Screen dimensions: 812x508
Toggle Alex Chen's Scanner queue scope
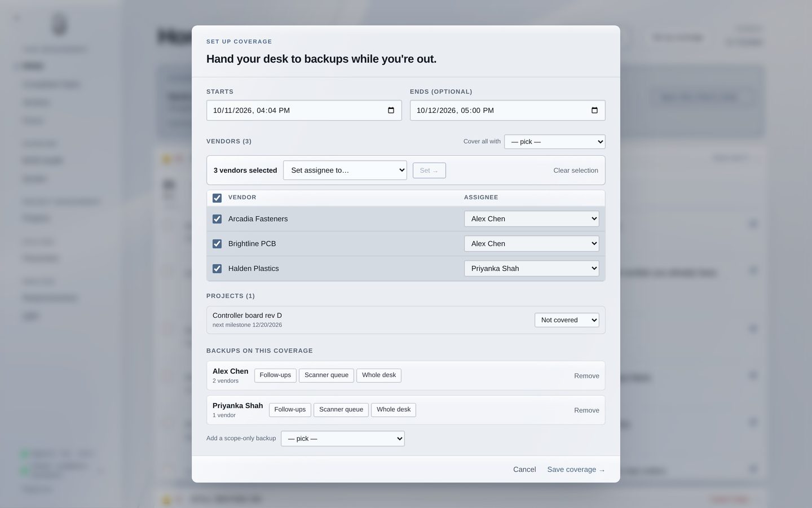(x=326, y=375)
